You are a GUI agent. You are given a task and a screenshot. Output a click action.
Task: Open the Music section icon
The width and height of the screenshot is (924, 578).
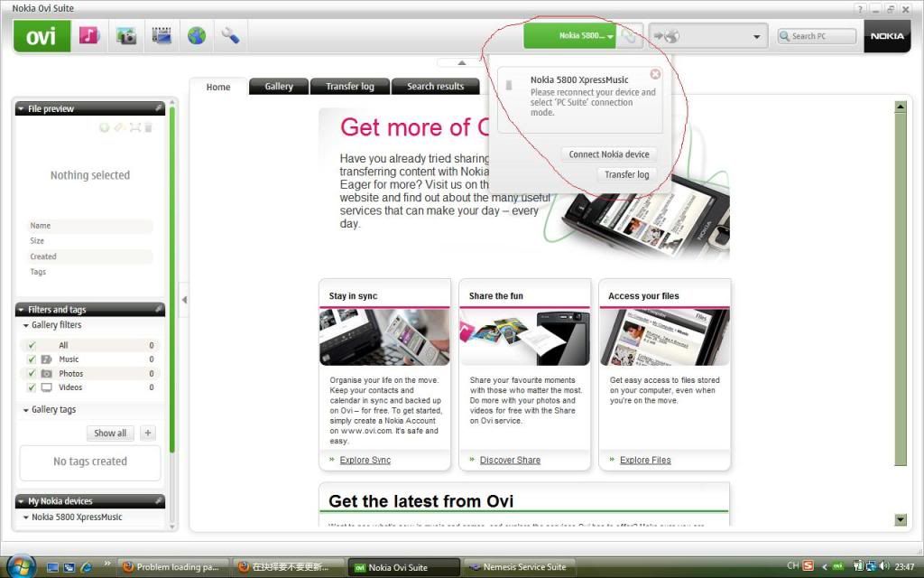[x=88, y=36]
